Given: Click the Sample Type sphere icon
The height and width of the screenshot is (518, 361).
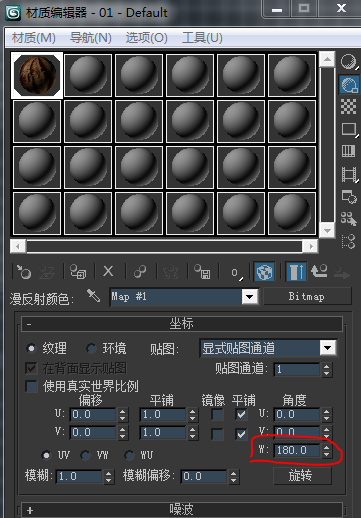Looking at the screenshot, I should [x=349, y=62].
